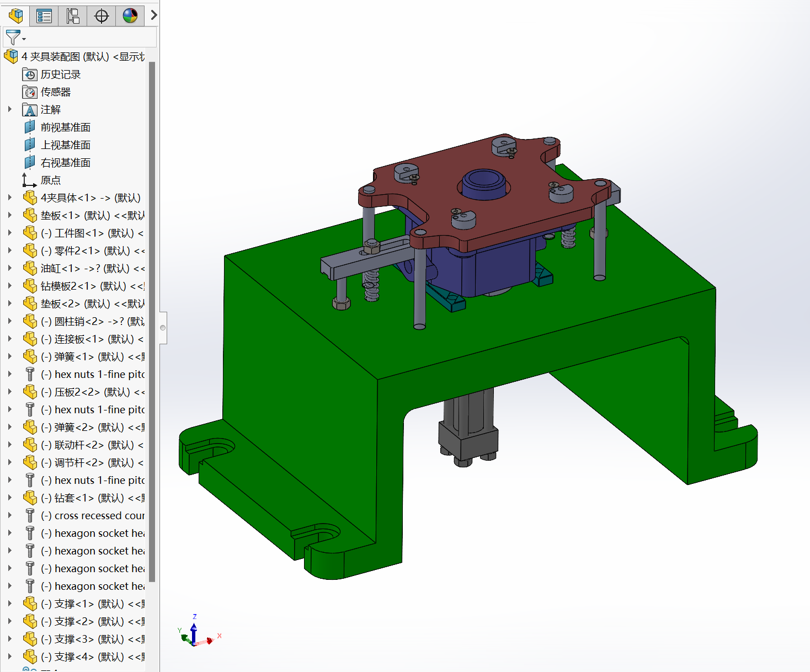Expand the 4夹具体<1> component
This screenshot has width=810, height=672.
pos(10,198)
